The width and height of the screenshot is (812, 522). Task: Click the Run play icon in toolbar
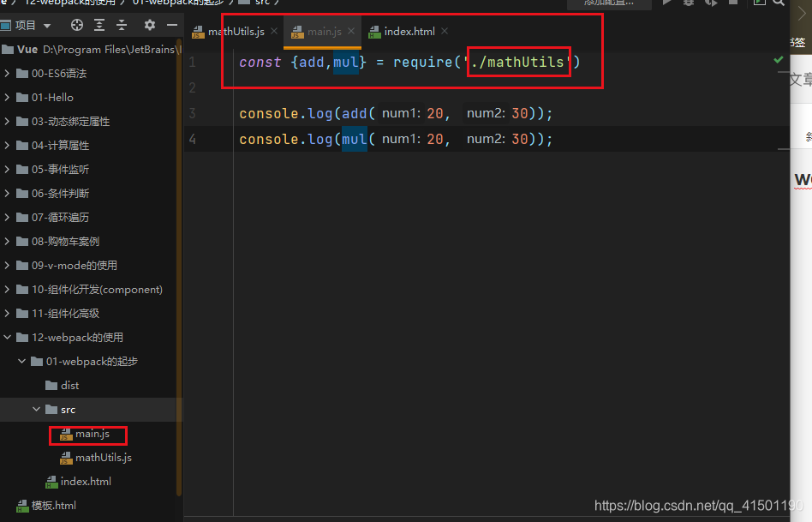tap(667, 3)
